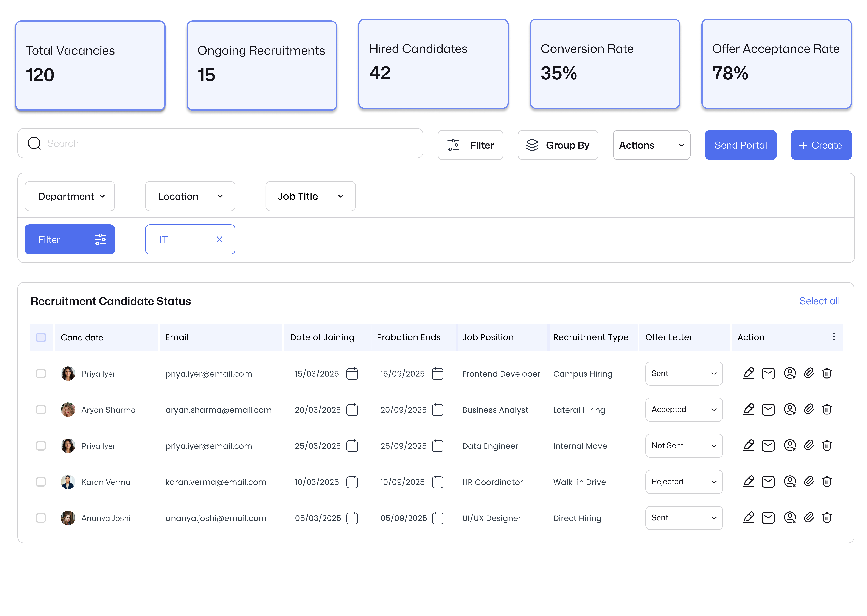
Task: Toggle the header select-all checkbox
Action: [x=41, y=337]
